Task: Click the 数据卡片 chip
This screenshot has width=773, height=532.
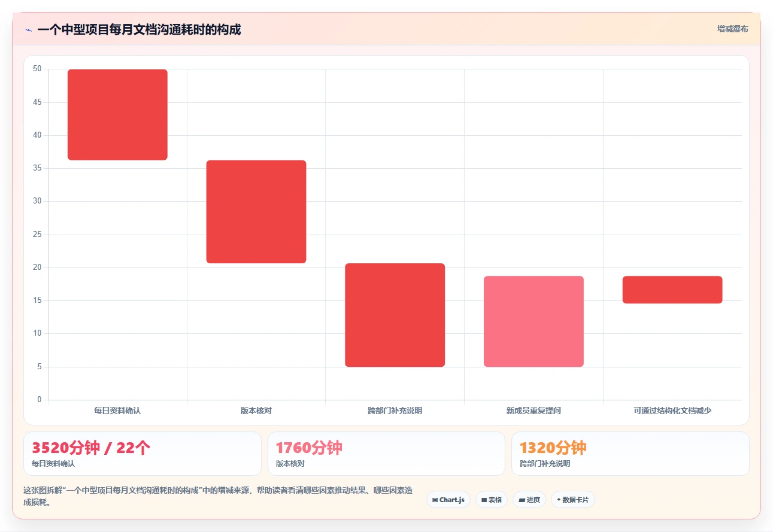Action: pyautogui.click(x=573, y=500)
